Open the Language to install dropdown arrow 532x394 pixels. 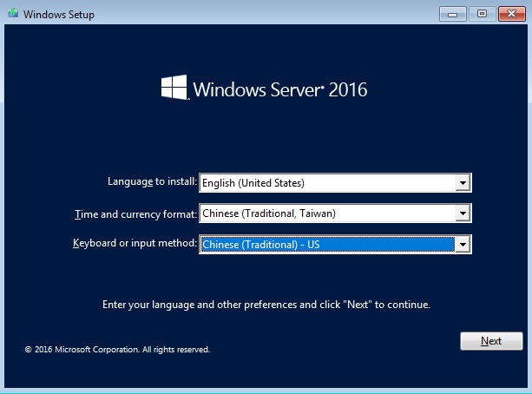[463, 183]
